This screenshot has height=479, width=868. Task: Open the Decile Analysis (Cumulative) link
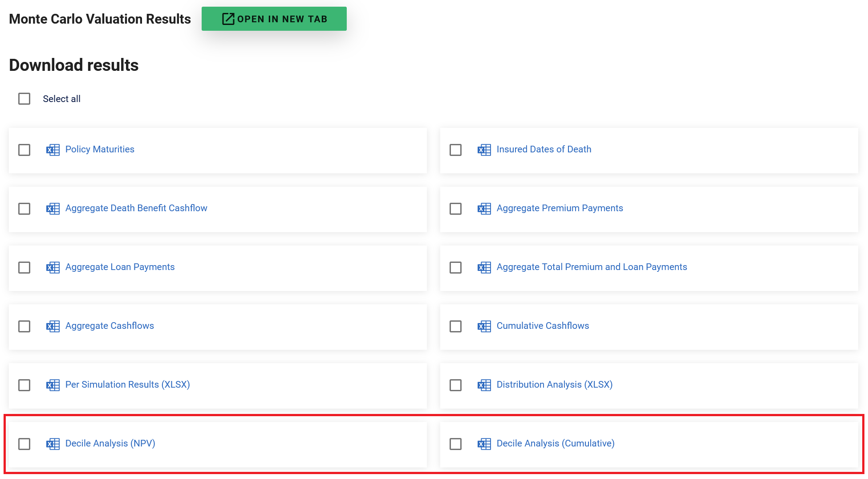555,443
